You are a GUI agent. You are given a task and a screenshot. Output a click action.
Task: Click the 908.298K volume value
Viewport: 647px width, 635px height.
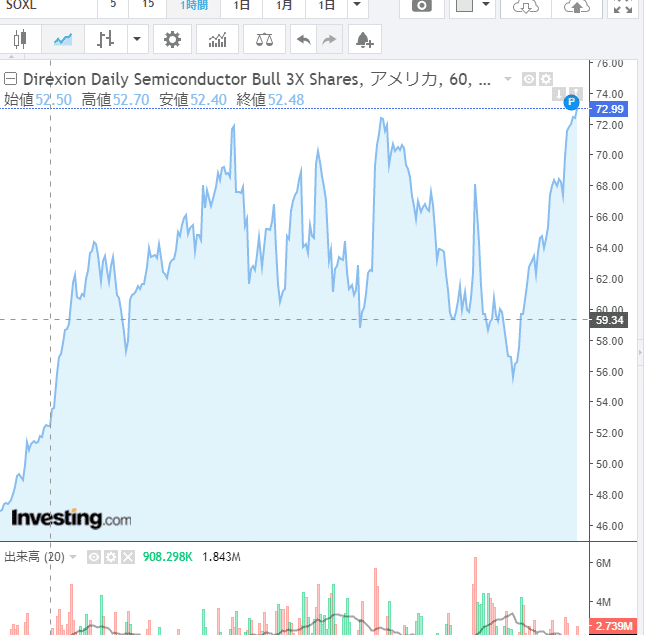pyautogui.click(x=168, y=557)
